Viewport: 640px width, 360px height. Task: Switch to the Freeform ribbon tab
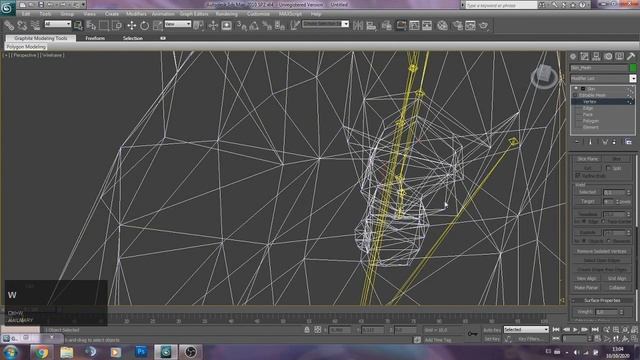pos(95,38)
